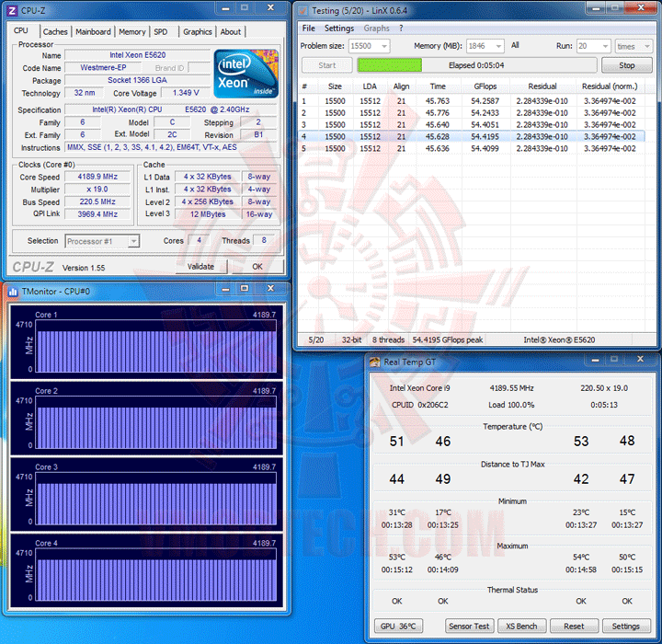Minimize the CPU-Z window
The height and width of the screenshot is (644, 662).
pos(226,7)
